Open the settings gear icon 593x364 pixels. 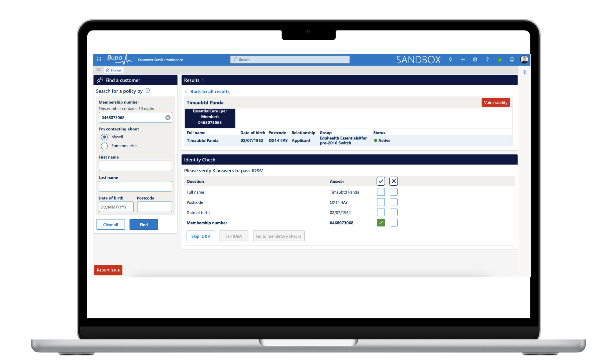[475, 60]
